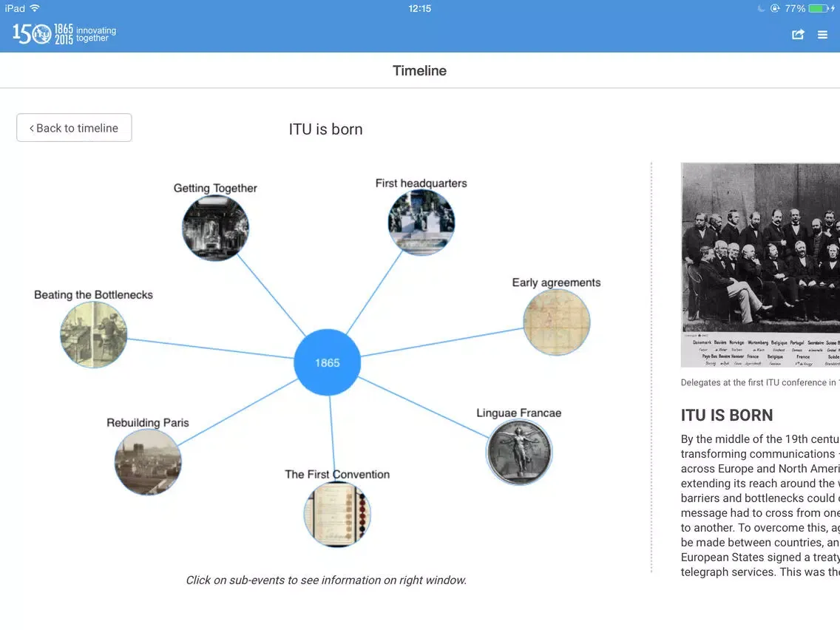Tap the delegates conference photograph
The width and height of the screenshot is (840, 630).
760,265
